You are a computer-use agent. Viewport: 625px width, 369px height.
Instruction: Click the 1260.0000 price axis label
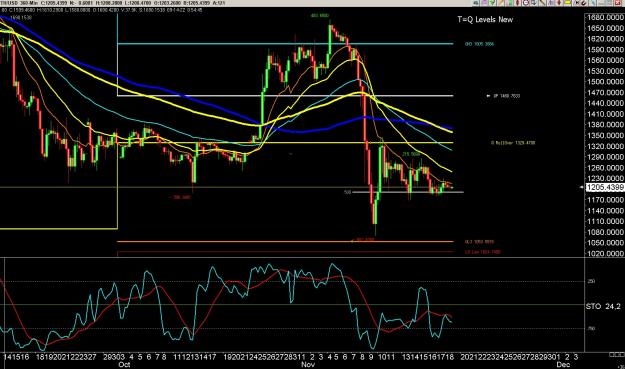click(605, 167)
